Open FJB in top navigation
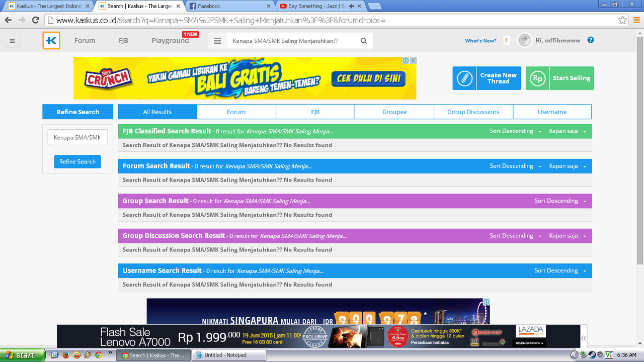 [123, 41]
